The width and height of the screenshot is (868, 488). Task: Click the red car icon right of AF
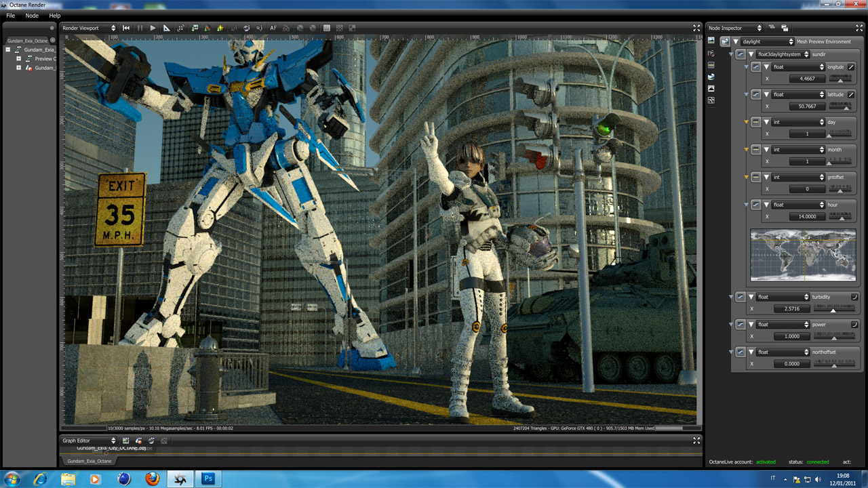(x=286, y=28)
